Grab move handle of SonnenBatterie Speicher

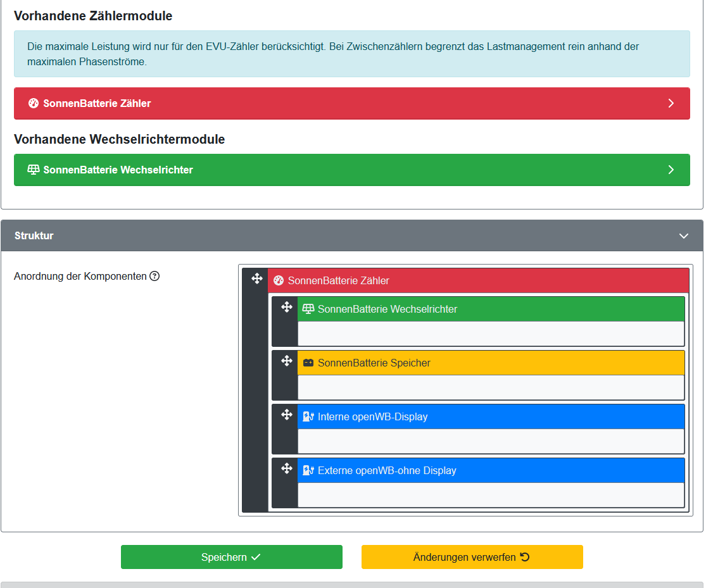[x=287, y=361]
